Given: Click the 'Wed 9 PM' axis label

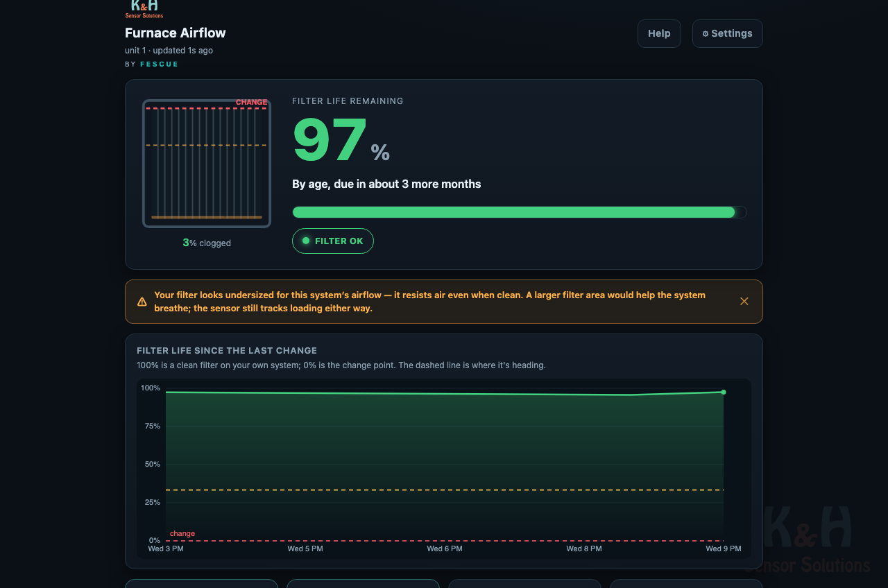Looking at the screenshot, I should (724, 548).
